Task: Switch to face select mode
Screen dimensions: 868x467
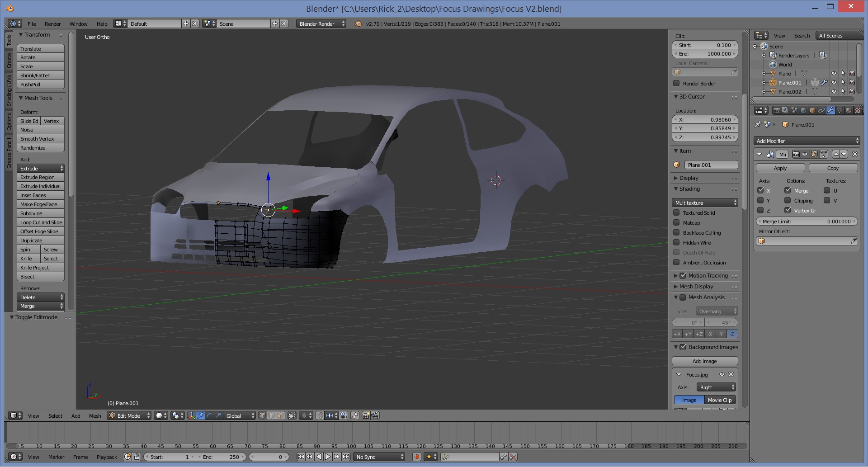Action: click(281, 415)
